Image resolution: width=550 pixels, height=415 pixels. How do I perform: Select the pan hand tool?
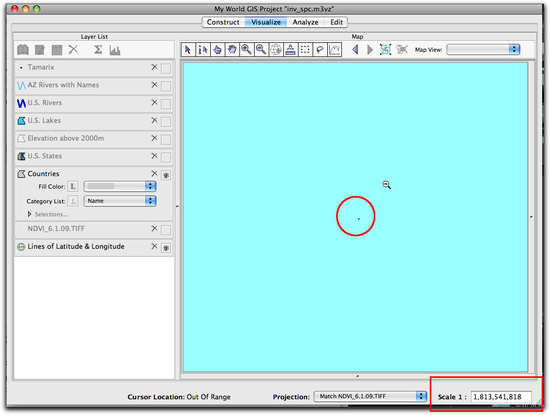click(232, 50)
